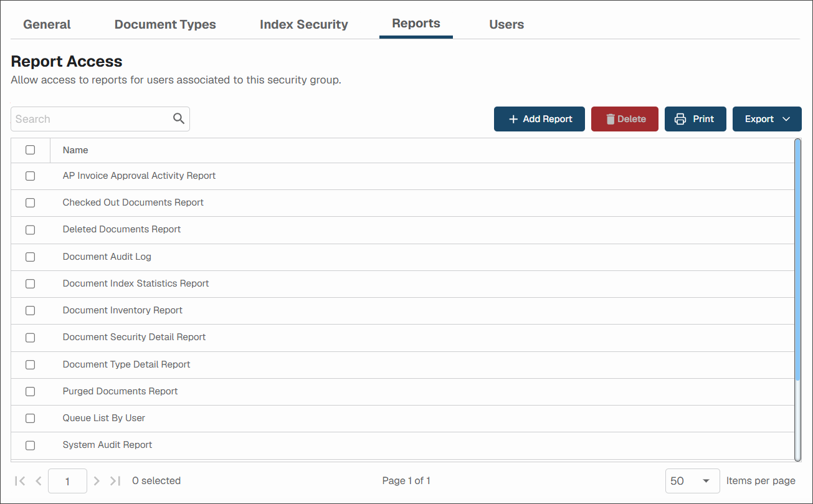Viewport: 813px width, 504px height.
Task: Click the page number input box
Action: click(67, 481)
